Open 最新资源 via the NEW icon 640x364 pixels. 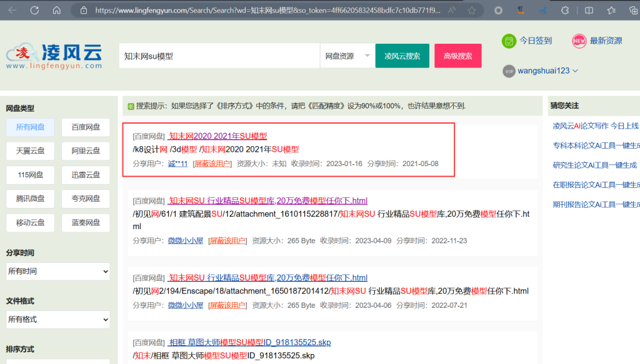point(579,41)
